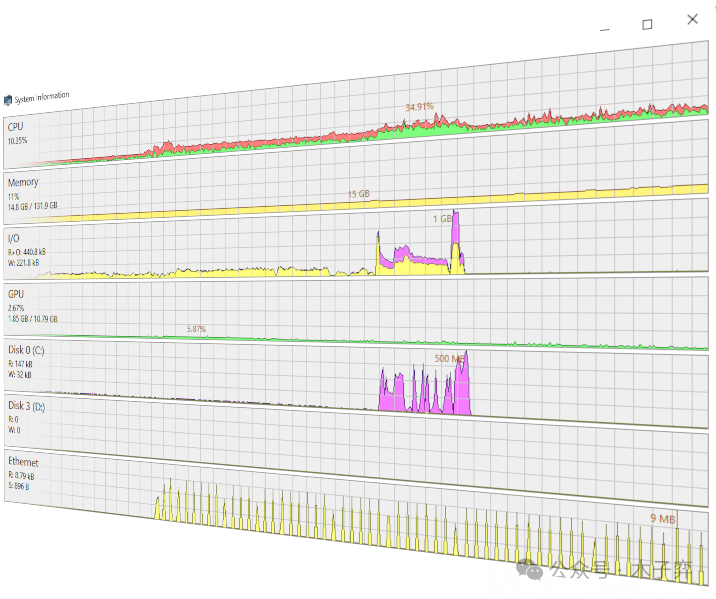The width and height of the screenshot is (716, 599).
Task: Maximize the System Information window
Action: 647,24
